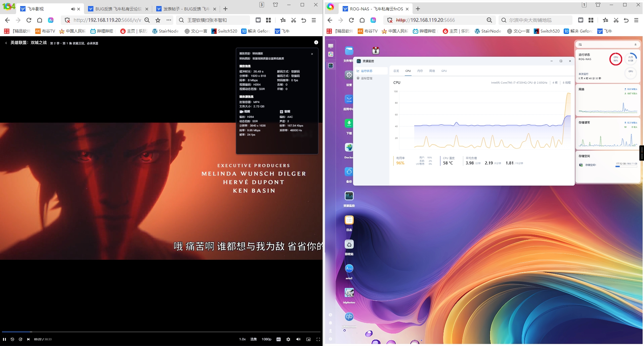Image resolution: width=644 pixels, height=346 pixels.
Task: Mute audio on the 飞牛影视 tab
Action: click(73, 9)
